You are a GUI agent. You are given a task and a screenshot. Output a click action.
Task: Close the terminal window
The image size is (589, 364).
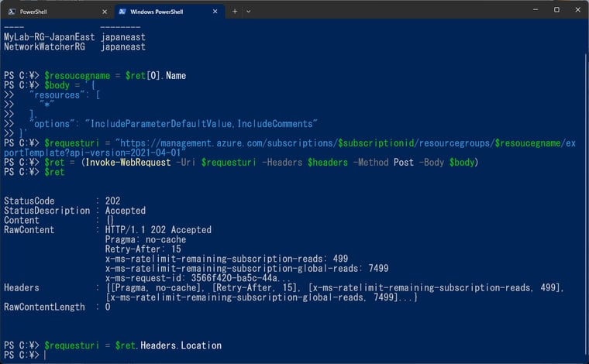click(577, 10)
